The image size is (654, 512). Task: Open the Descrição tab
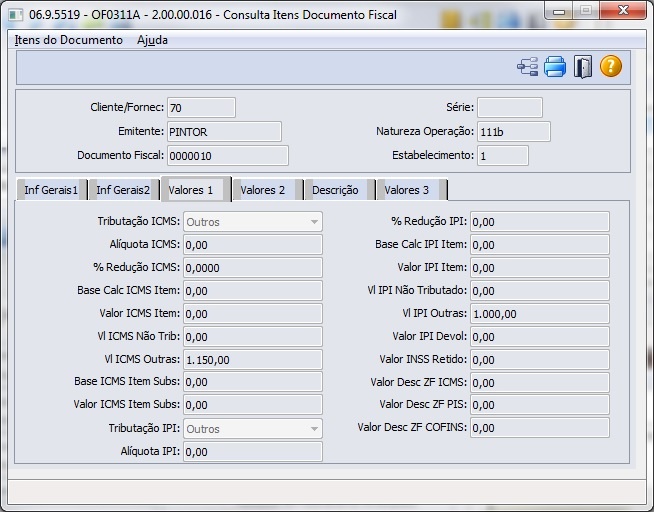click(x=339, y=190)
